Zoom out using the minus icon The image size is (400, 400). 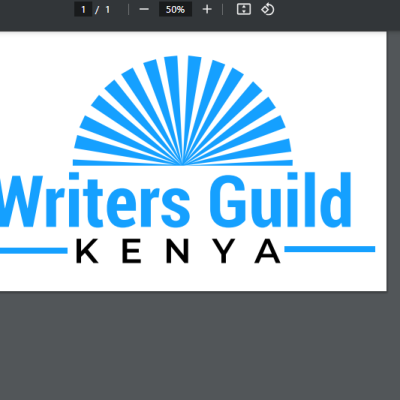(144, 9)
